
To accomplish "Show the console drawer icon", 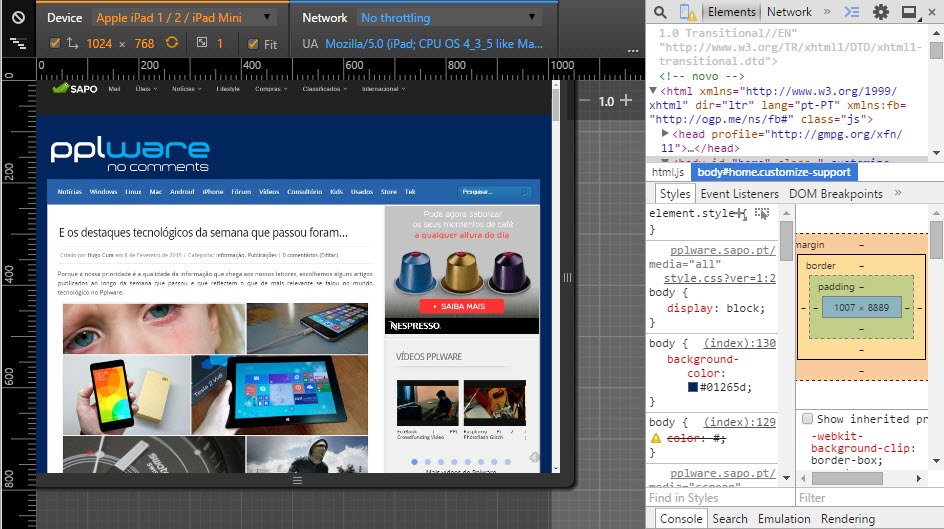I will 852,12.
